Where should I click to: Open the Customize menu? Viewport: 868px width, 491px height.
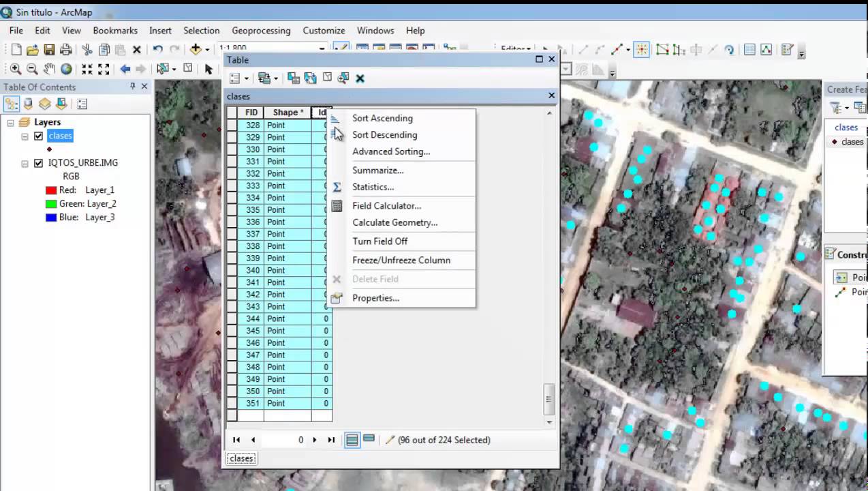(x=324, y=31)
